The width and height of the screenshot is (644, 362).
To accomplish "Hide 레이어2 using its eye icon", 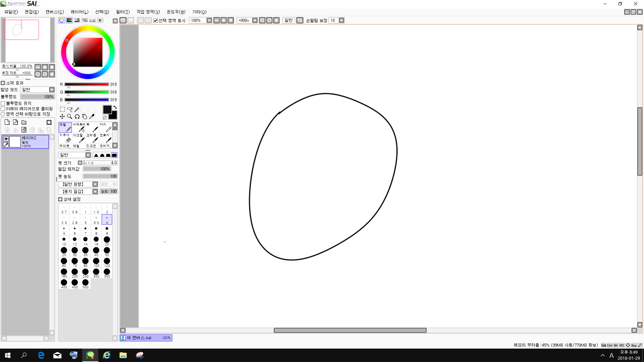I will click(x=6, y=139).
